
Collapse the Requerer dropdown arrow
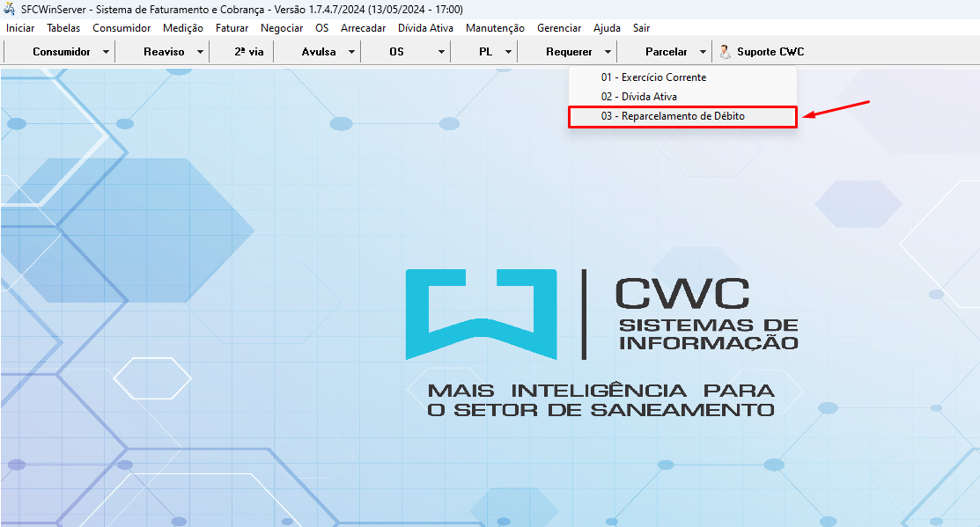608,52
